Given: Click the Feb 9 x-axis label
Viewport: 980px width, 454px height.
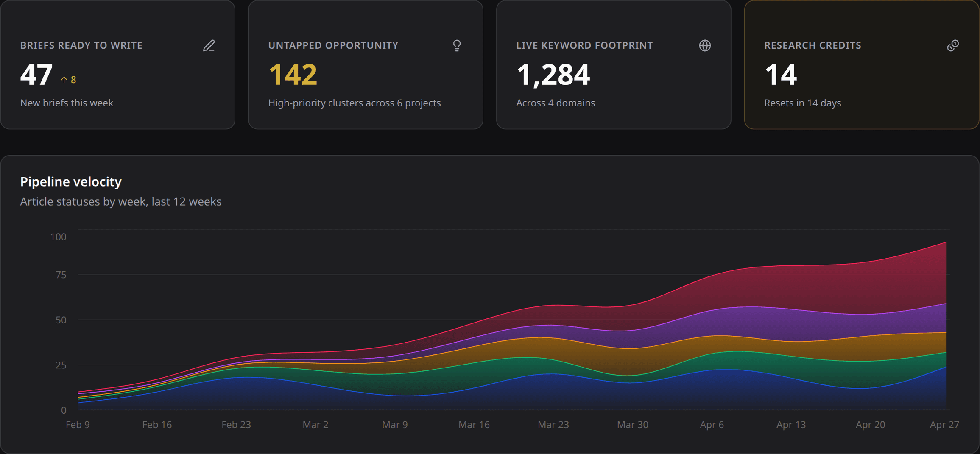Looking at the screenshot, I should pyautogui.click(x=78, y=425).
